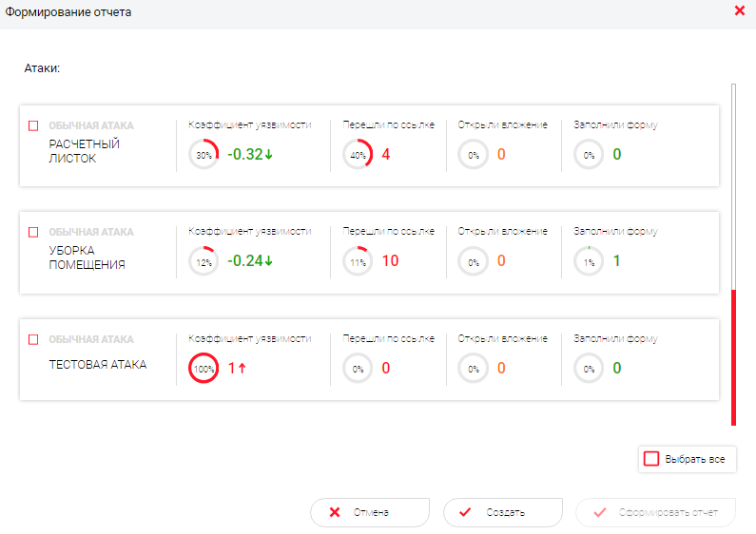Check the Расчетный листок attack checkbox
Image resolution: width=756 pixels, height=534 pixels.
point(33,125)
